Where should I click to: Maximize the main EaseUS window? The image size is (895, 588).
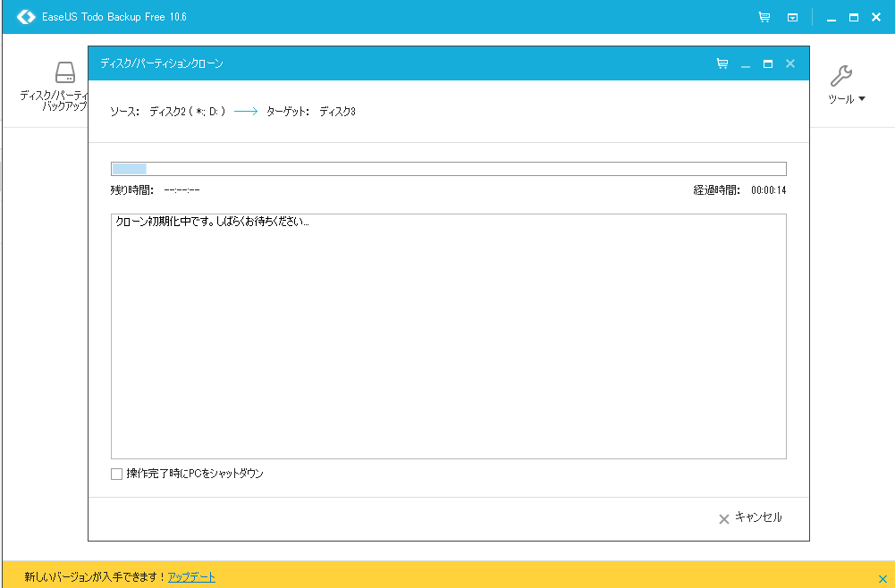[x=854, y=18]
